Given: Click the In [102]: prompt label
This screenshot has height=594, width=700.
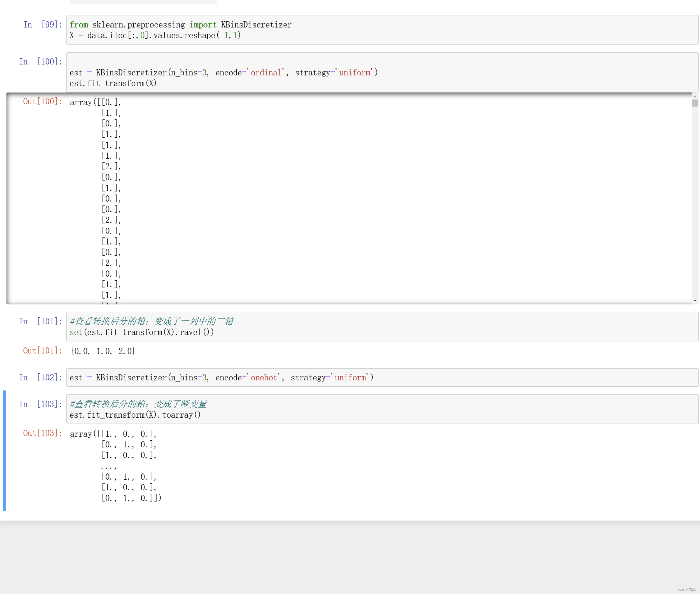Looking at the screenshot, I should (x=41, y=378).
